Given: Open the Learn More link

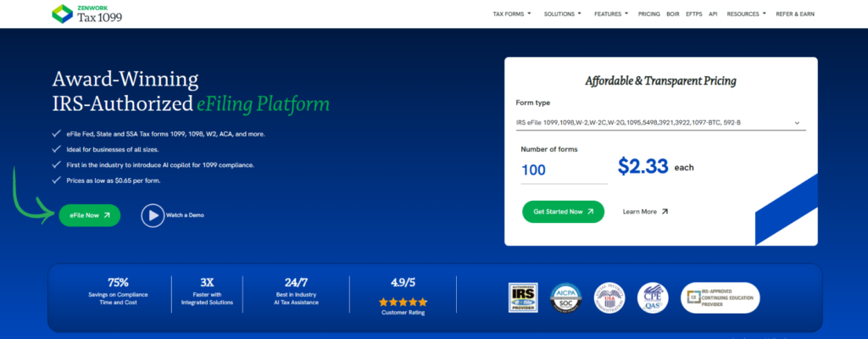Looking at the screenshot, I should [x=645, y=212].
